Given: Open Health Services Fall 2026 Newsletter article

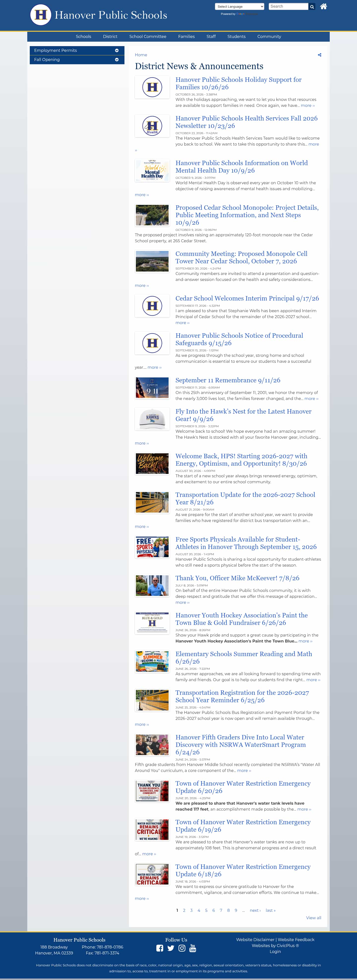Looking at the screenshot, I should (246, 122).
